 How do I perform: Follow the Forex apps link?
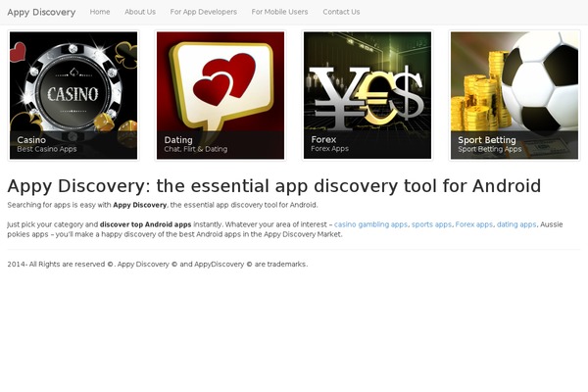pyautogui.click(x=474, y=224)
